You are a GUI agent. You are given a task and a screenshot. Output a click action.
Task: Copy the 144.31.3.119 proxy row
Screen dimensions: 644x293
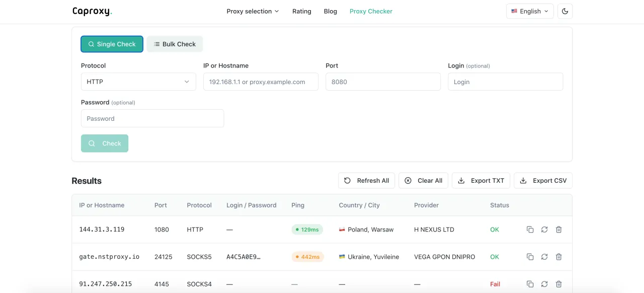(x=530, y=230)
